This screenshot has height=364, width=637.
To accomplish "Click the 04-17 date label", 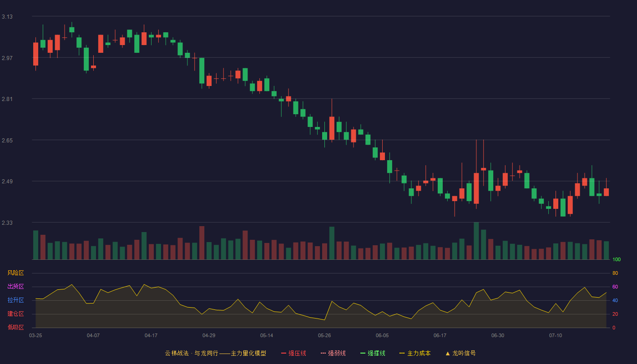I will click(x=151, y=335).
